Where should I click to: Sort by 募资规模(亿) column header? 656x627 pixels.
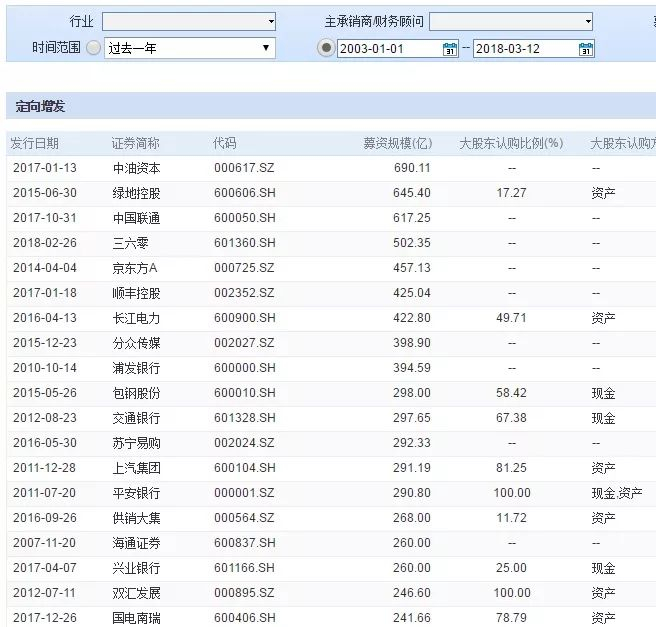tap(397, 143)
